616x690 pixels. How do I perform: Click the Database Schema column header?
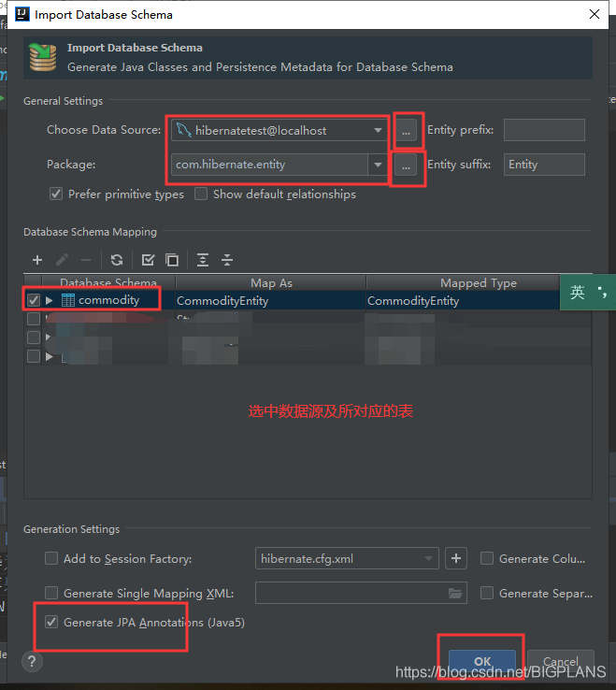click(108, 283)
